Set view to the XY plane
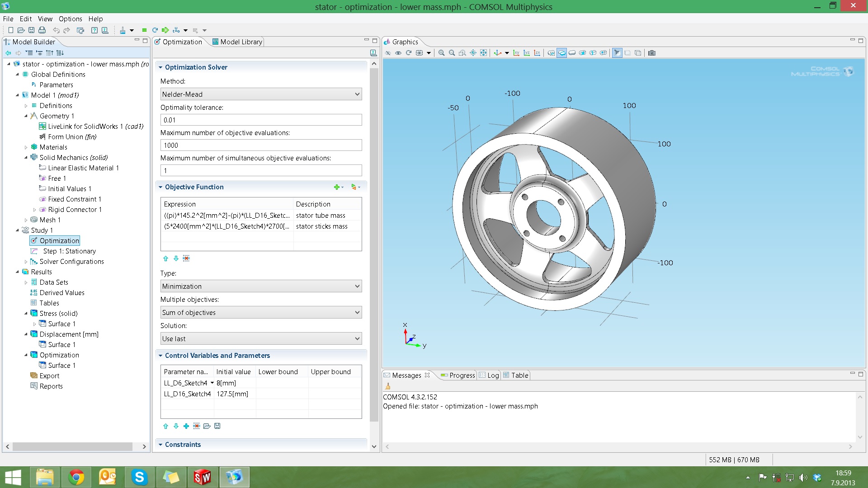This screenshot has width=868, height=488. (x=516, y=53)
